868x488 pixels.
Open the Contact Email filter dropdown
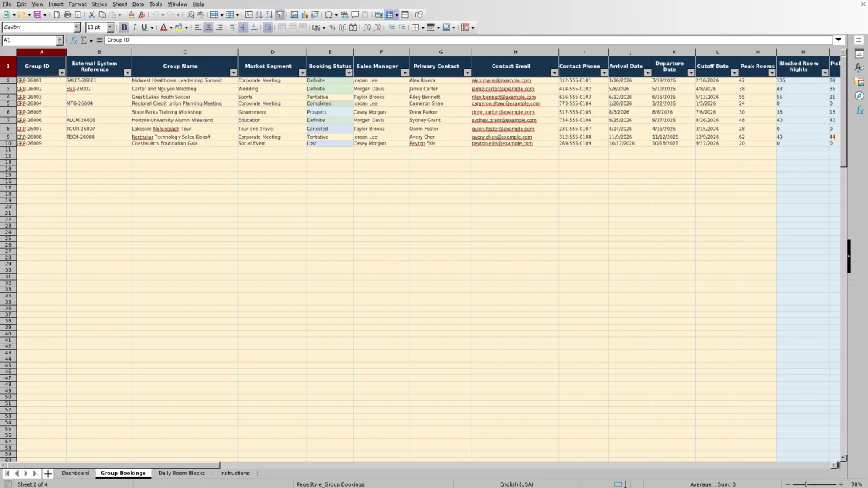(x=554, y=72)
